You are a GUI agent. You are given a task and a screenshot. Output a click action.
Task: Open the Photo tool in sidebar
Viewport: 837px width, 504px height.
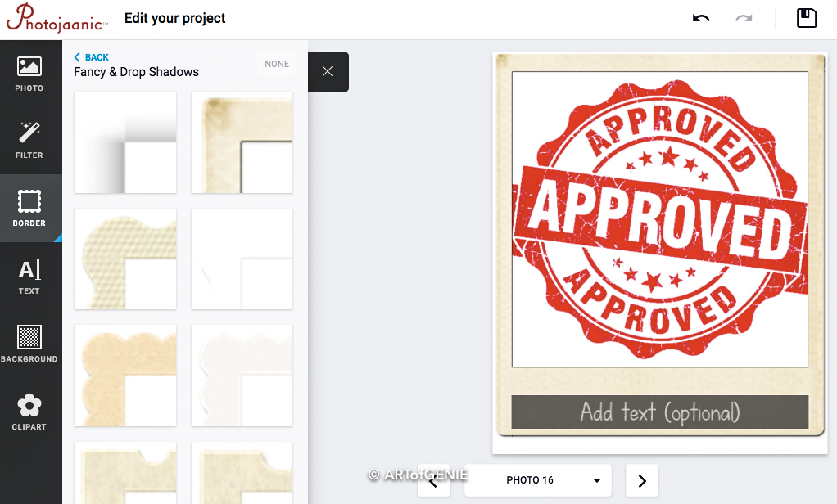tap(29, 74)
